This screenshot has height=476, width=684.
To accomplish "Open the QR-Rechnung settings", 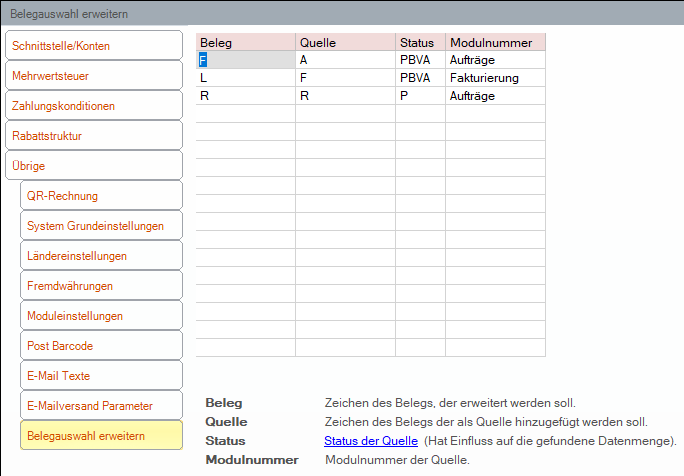I will click(101, 195).
